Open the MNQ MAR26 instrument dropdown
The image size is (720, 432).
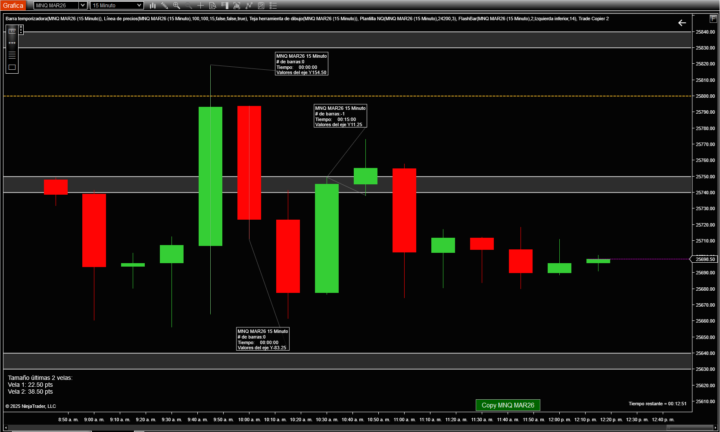pyautogui.click(x=60, y=6)
